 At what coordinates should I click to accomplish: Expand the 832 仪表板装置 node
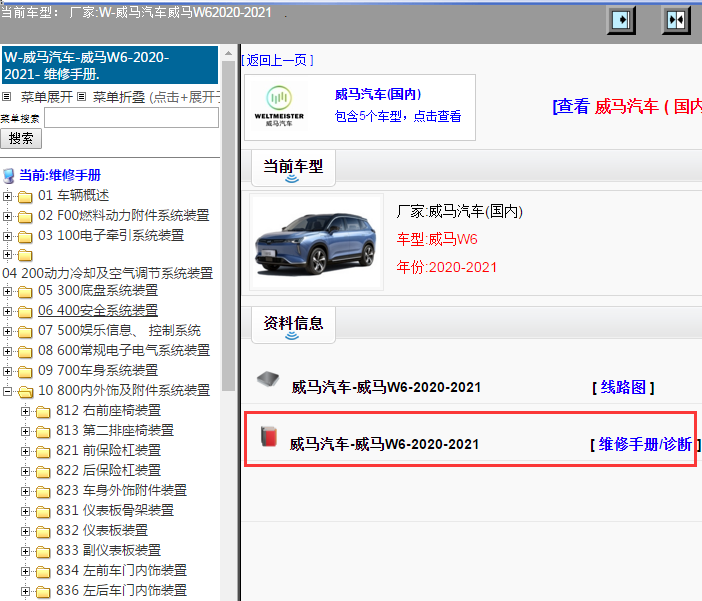[26, 532]
